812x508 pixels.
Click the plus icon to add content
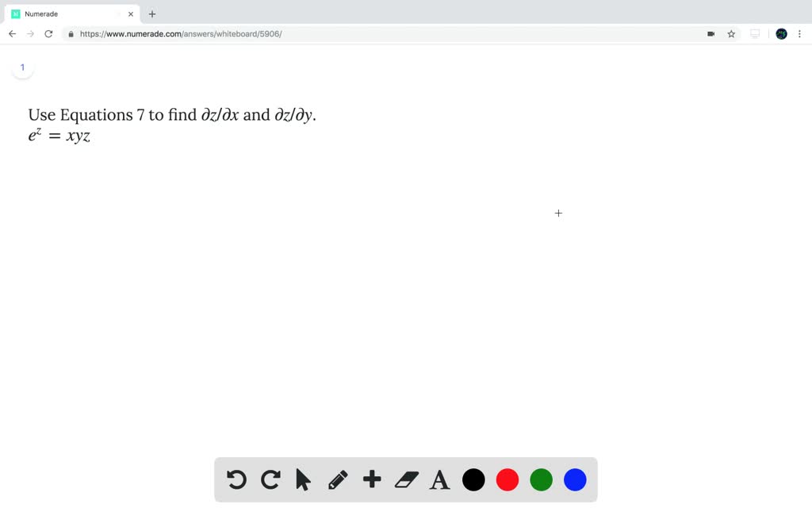(x=371, y=479)
